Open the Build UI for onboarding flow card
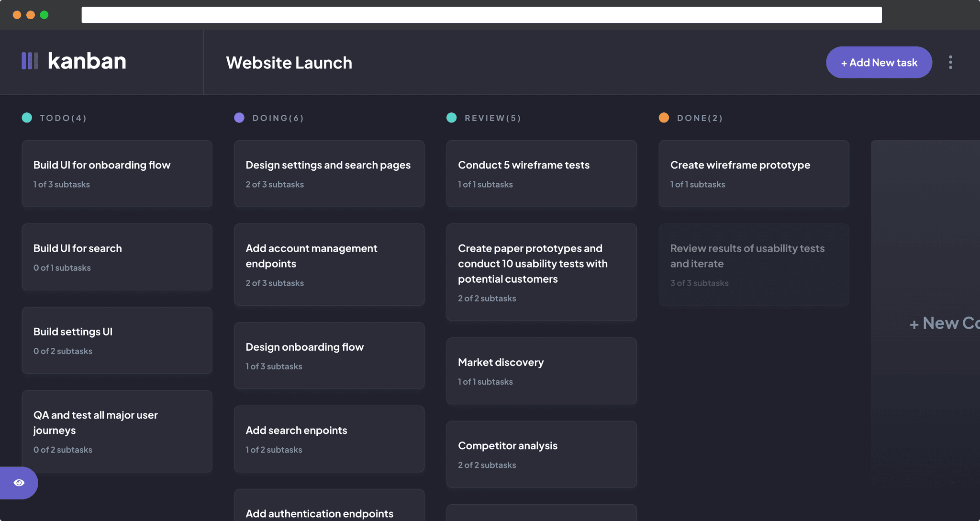The width and height of the screenshot is (980, 521). [117, 174]
